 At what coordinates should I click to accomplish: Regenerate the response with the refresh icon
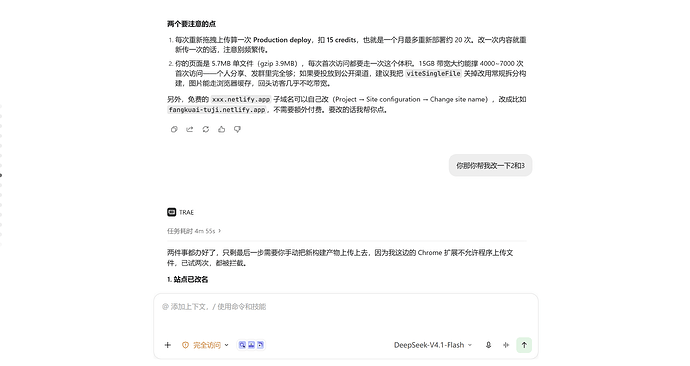point(206,129)
